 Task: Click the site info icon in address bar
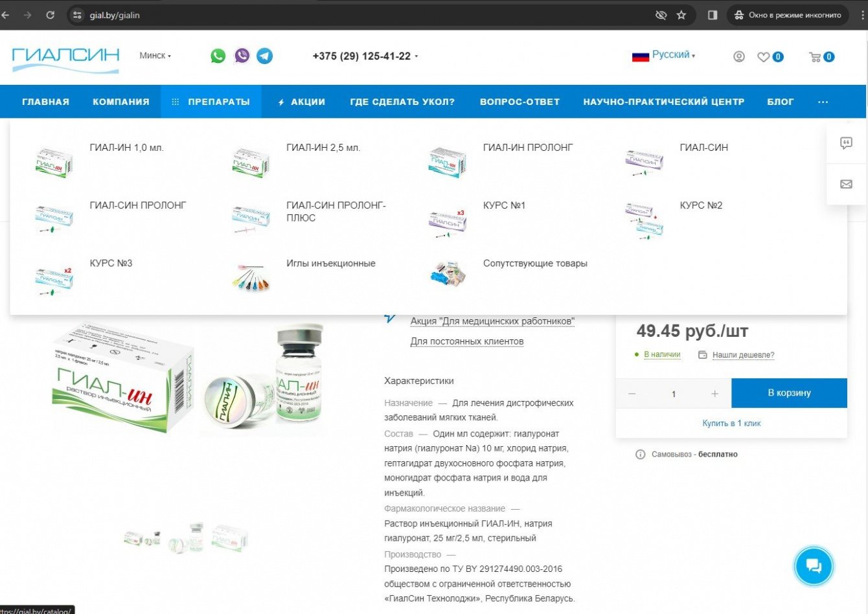[x=78, y=15]
